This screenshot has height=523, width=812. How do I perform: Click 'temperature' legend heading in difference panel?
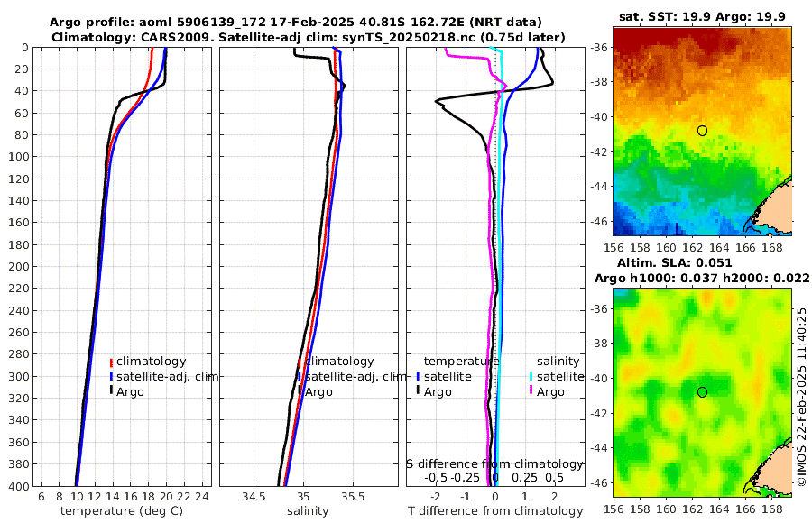(x=461, y=362)
